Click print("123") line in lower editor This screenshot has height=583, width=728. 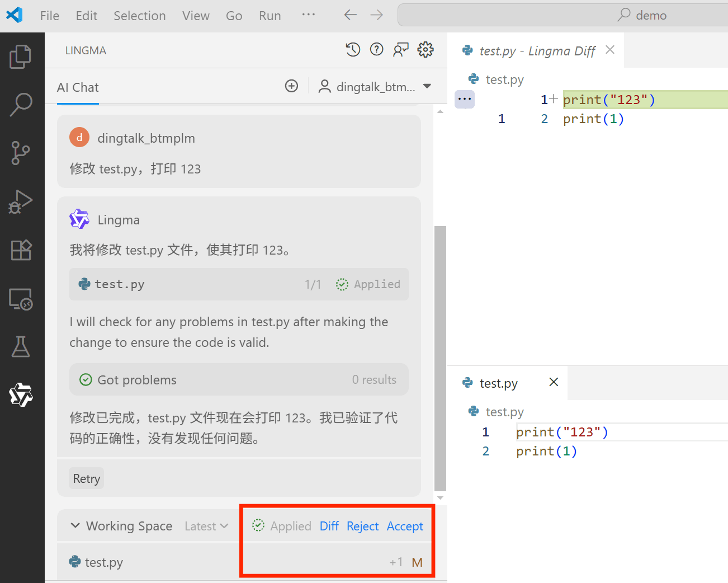tap(562, 432)
